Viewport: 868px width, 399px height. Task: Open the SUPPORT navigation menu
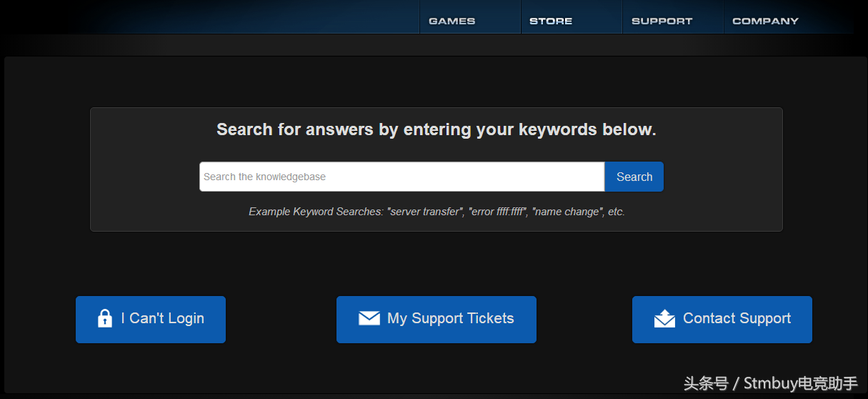pos(662,21)
